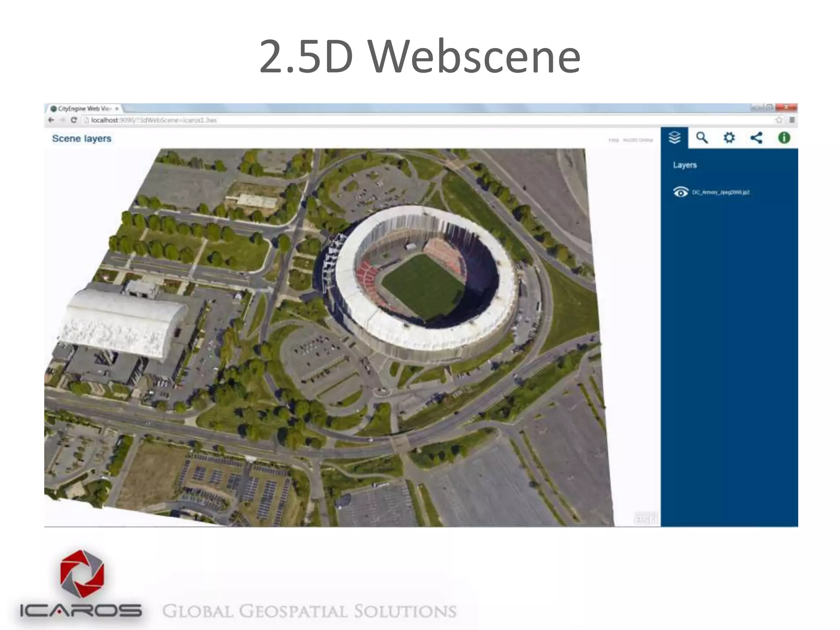Select the DC_Armory_Jpeg2000.jp2 layer name
The height and width of the screenshot is (630, 840).
pos(721,192)
